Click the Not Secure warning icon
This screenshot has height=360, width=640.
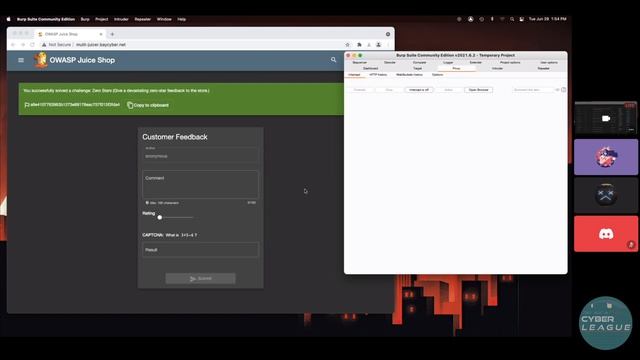tap(44, 44)
